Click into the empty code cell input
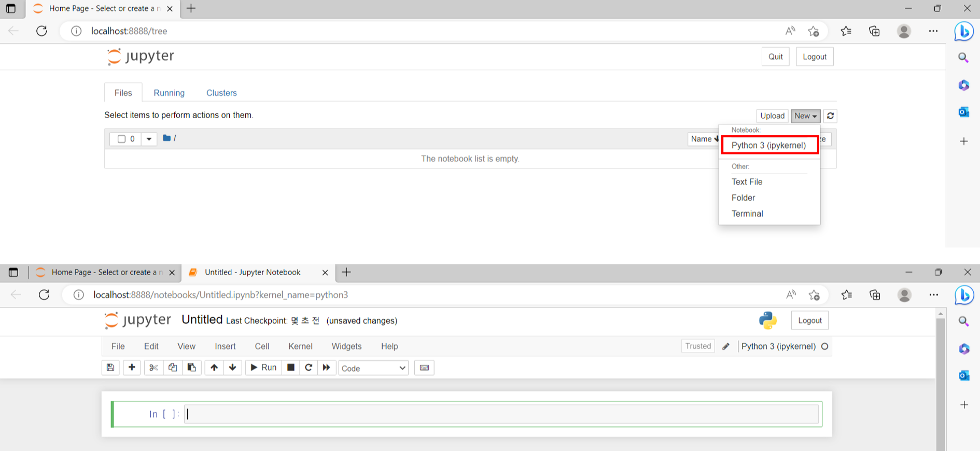This screenshot has height=451, width=980. point(501,414)
